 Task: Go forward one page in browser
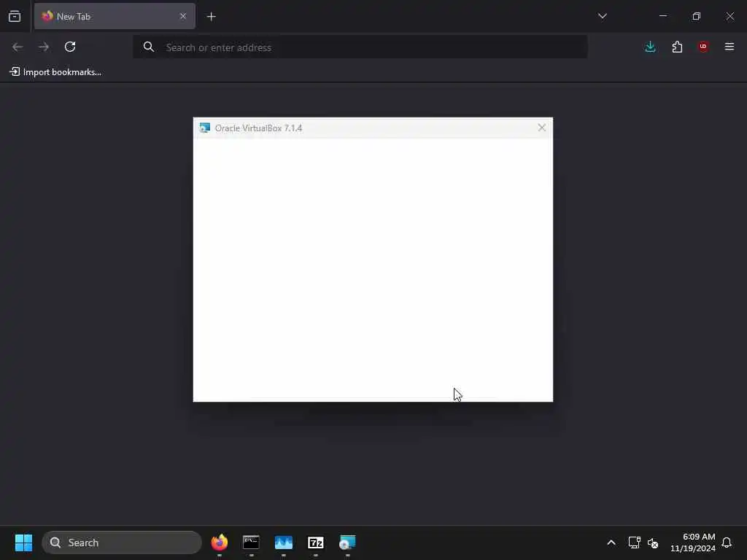44,47
